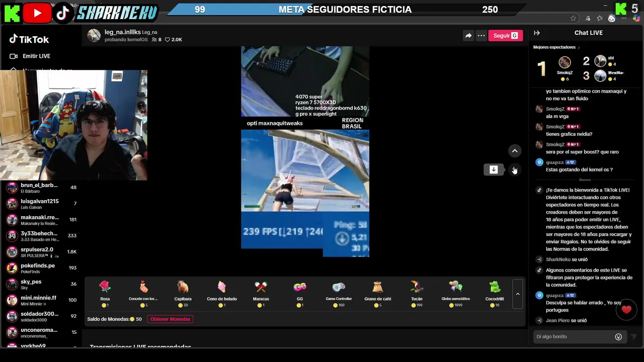The height and width of the screenshot is (362, 644).
Task: Send the Capibara gift
Action: (183, 294)
